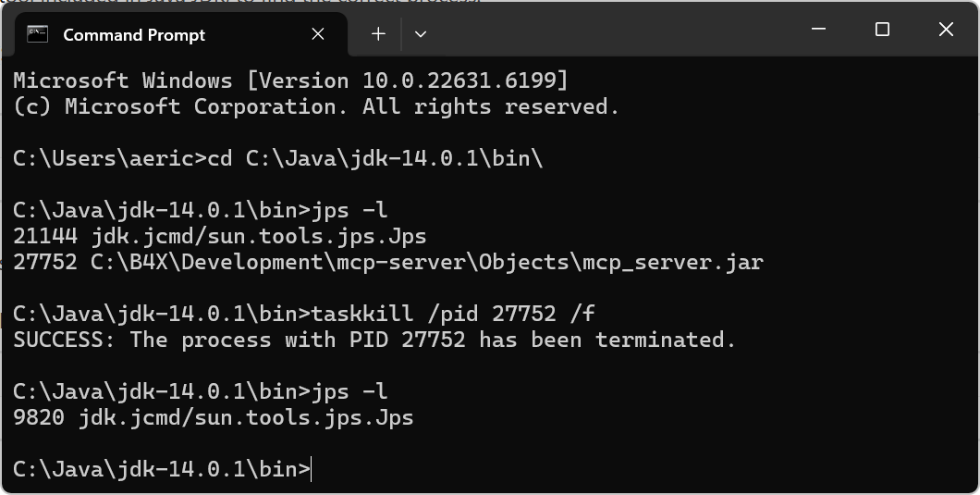Screen dimensions: 980x495
Task: Close the Command Prompt tab
Action: (318, 34)
